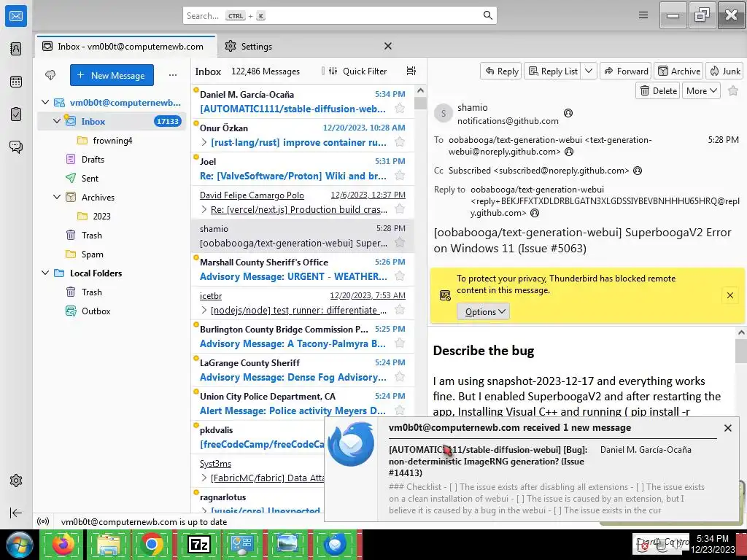Collapse the Inbox folder tree
This screenshot has height=560, width=747.
pyautogui.click(x=57, y=121)
